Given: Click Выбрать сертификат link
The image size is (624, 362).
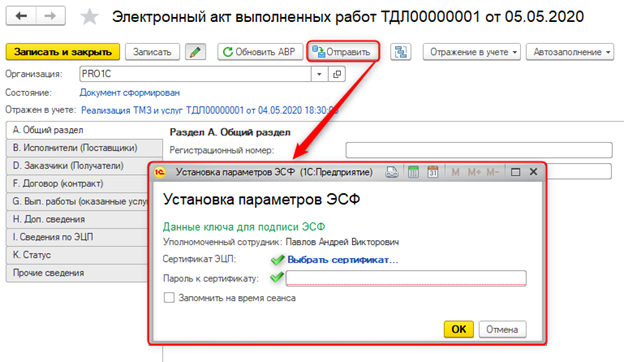Looking at the screenshot, I should point(343,260).
